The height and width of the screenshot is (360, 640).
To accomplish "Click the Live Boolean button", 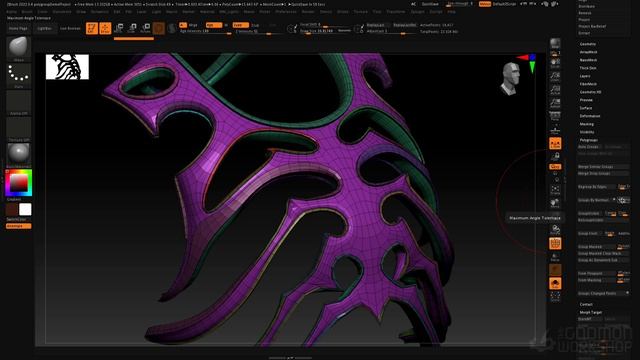I will coord(70,29).
